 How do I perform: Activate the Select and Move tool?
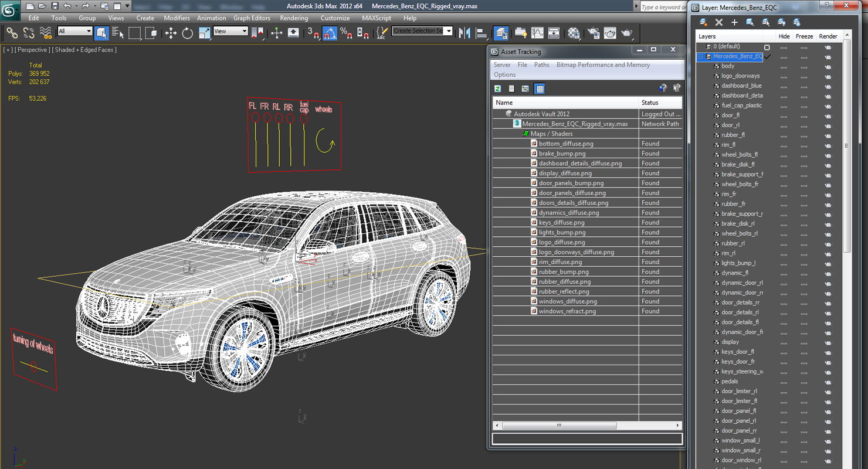(x=171, y=33)
